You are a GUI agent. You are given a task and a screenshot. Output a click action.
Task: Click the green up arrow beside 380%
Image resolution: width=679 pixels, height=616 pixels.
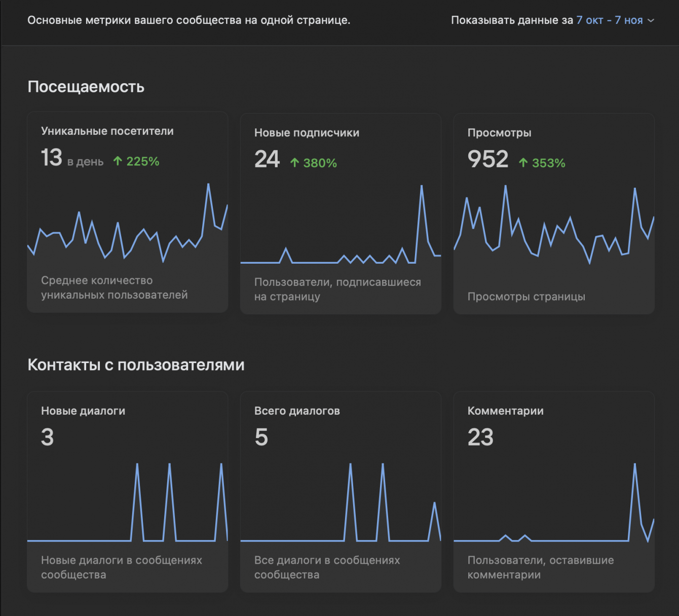pyautogui.click(x=294, y=163)
